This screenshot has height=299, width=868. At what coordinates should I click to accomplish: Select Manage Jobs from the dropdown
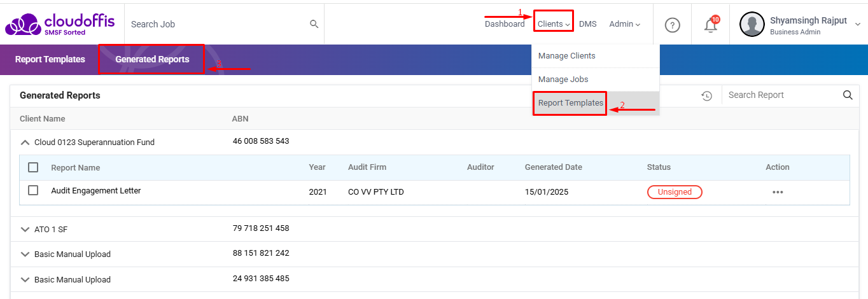click(596, 80)
